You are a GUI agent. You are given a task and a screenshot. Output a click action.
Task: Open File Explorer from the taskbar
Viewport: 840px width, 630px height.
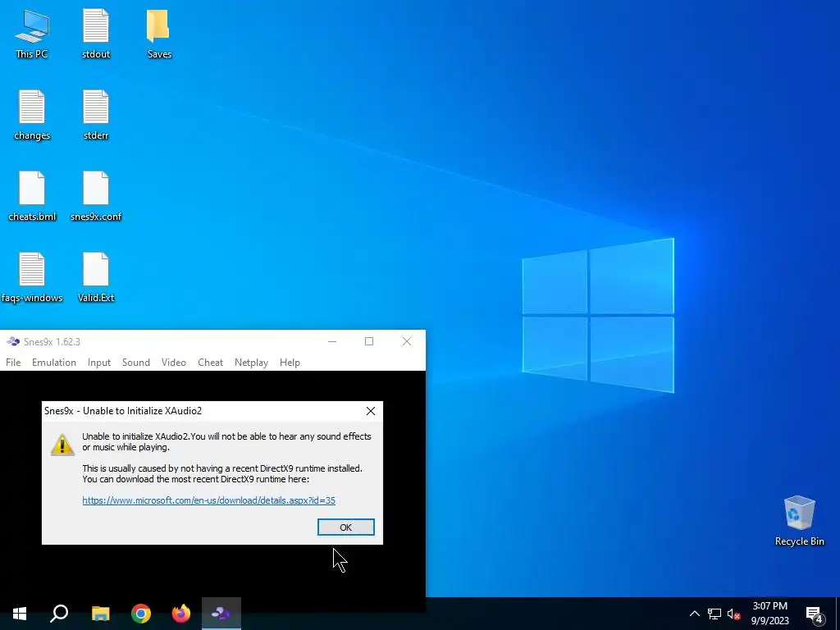[100, 614]
